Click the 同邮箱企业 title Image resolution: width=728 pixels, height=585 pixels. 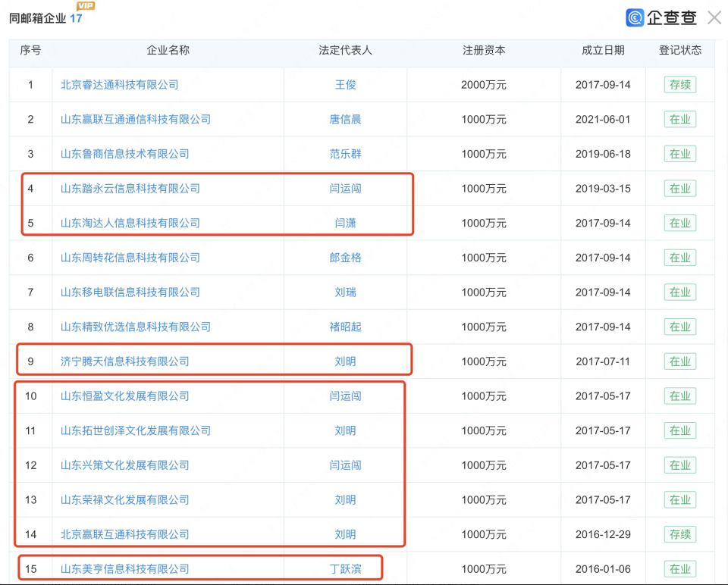click(x=38, y=18)
